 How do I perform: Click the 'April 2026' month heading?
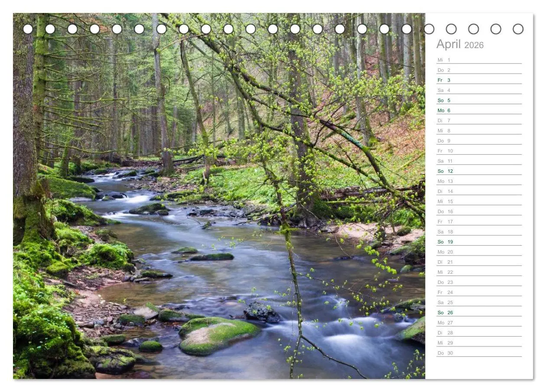[460, 45]
